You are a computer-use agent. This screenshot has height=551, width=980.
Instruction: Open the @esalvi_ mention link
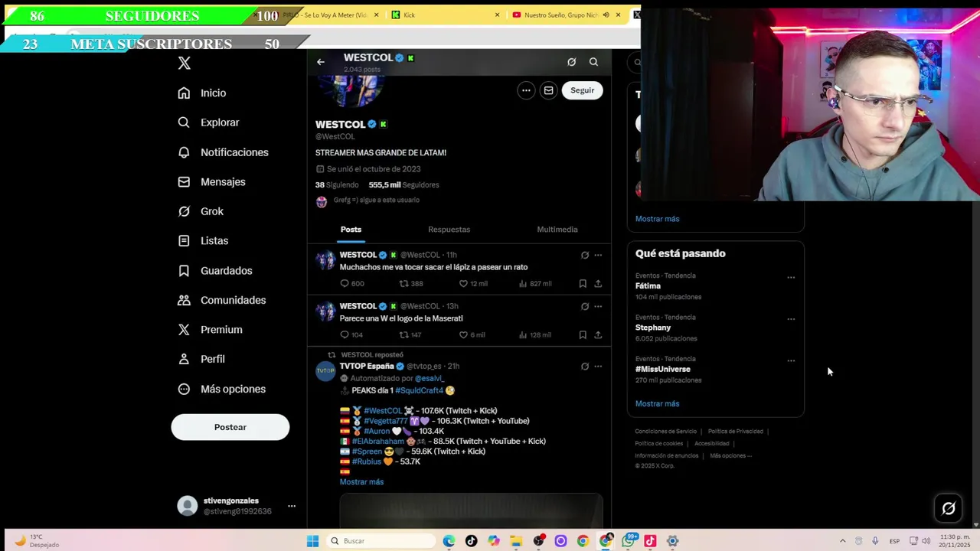[429, 379]
